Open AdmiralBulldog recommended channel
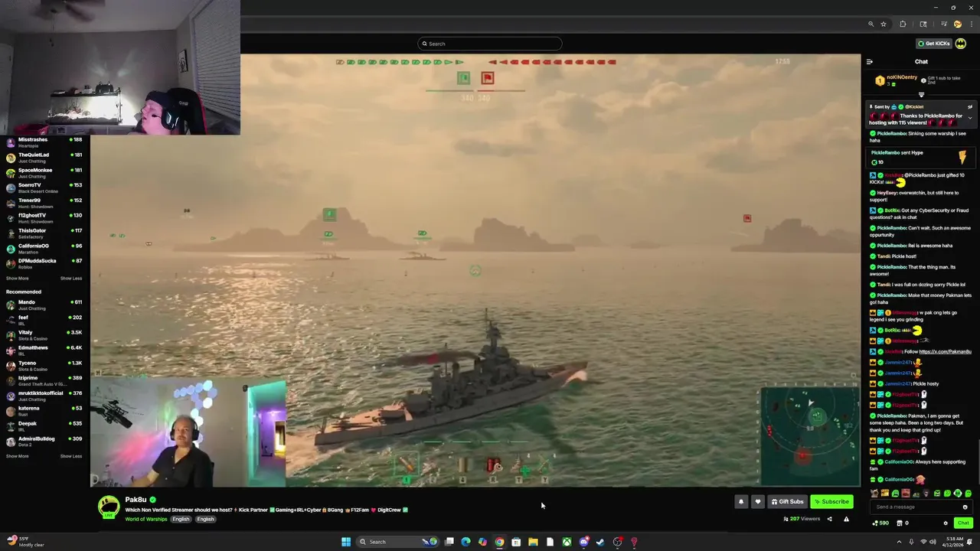 pyautogui.click(x=44, y=442)
